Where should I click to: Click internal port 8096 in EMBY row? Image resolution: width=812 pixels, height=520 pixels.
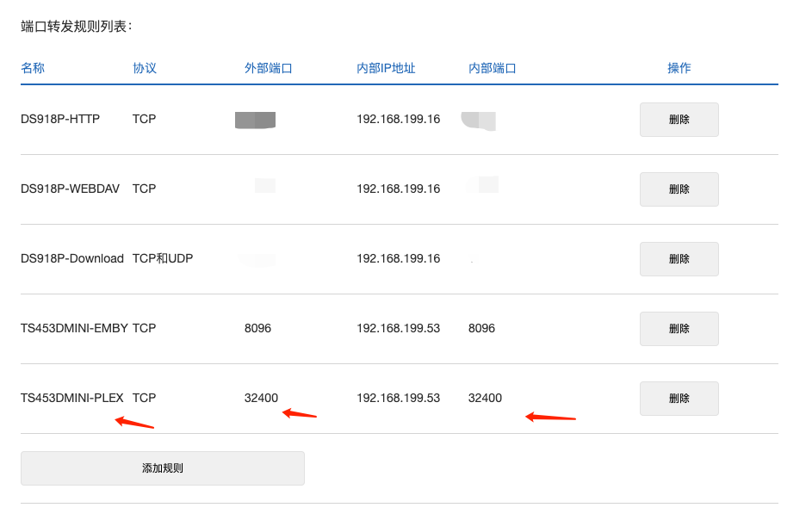point(481,328)
